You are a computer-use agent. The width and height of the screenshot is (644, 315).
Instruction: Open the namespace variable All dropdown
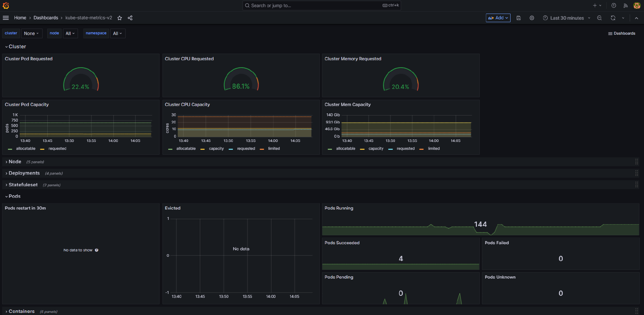point(118,33)
